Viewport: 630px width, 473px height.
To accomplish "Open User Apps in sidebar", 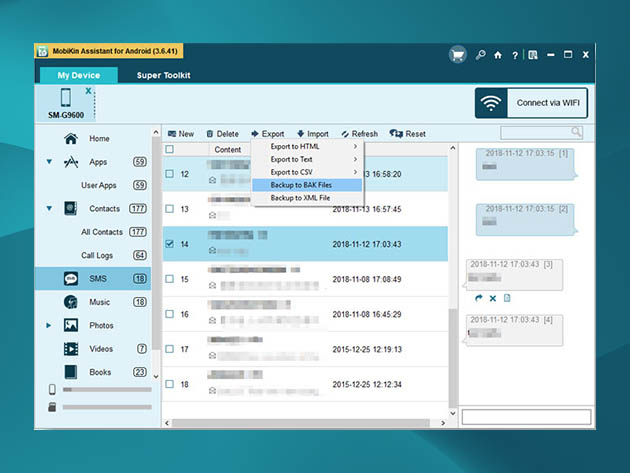I will point(98,185).
